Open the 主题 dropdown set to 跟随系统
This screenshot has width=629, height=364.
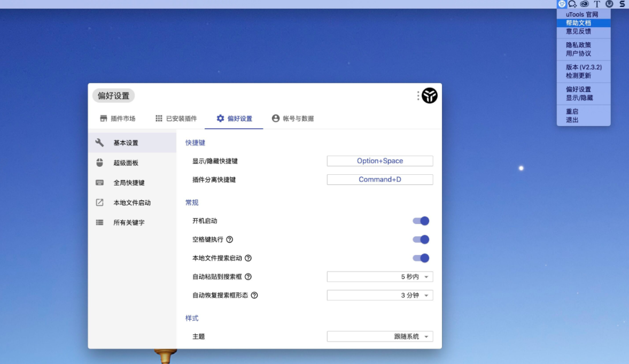[379, 336]
